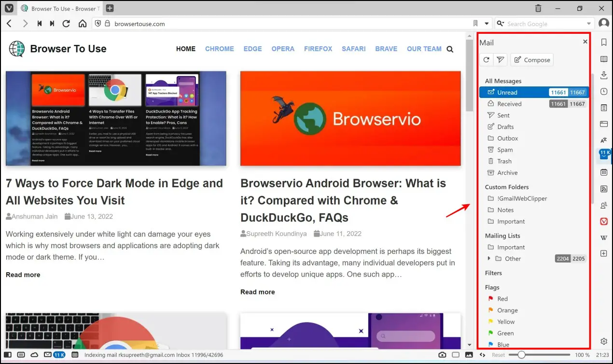The image size is (613, 364).
Task: Select the Received mail folder
Action: pyautogui.click(x=534, y=104)
